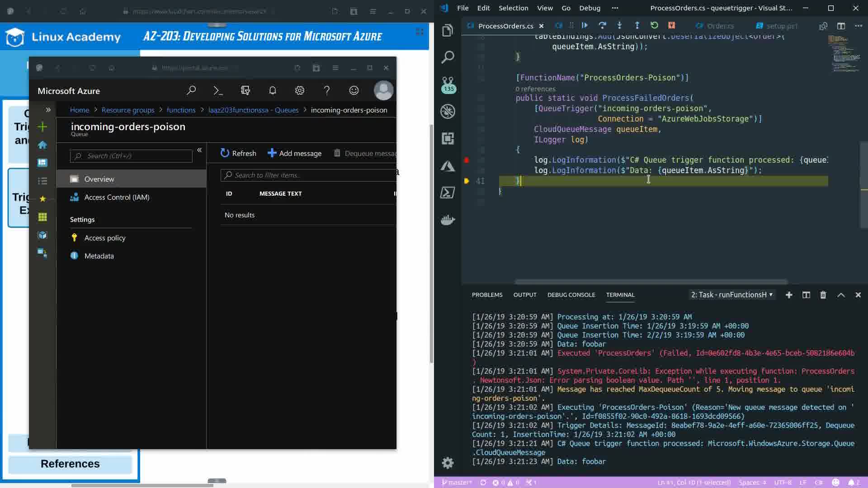The image size is (868, 488).
Task: Collapse the Azure queue side menu
Action: coord(199,150)
